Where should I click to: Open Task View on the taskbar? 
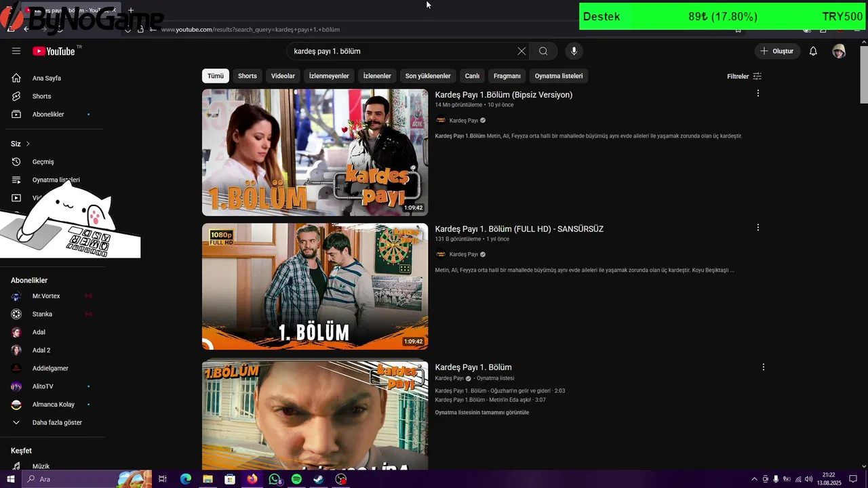[163, 479]
